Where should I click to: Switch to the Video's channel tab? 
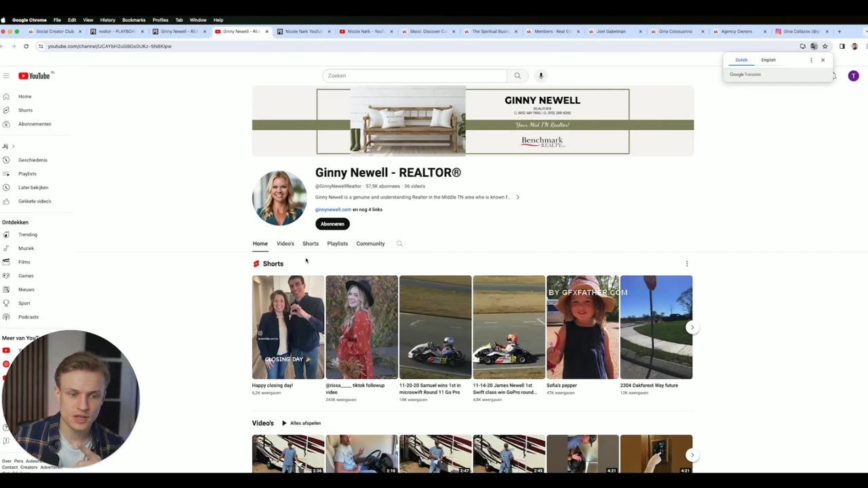[x=285, y=243]
